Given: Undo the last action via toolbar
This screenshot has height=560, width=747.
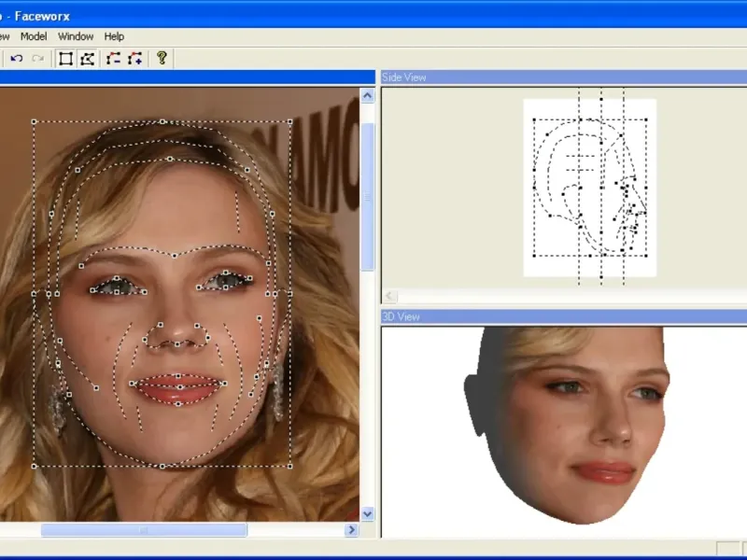Looking at the screenshot, I should pyautogui.click(x=17, y=59).
